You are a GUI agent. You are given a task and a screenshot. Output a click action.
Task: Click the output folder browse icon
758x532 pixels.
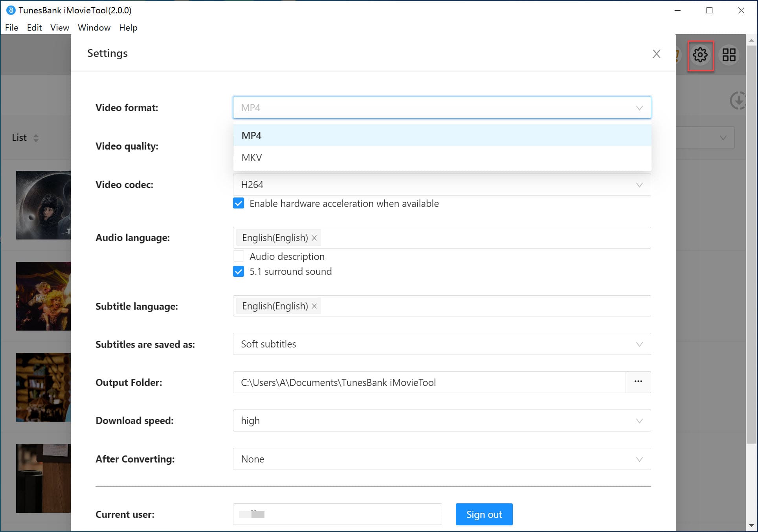638,382
